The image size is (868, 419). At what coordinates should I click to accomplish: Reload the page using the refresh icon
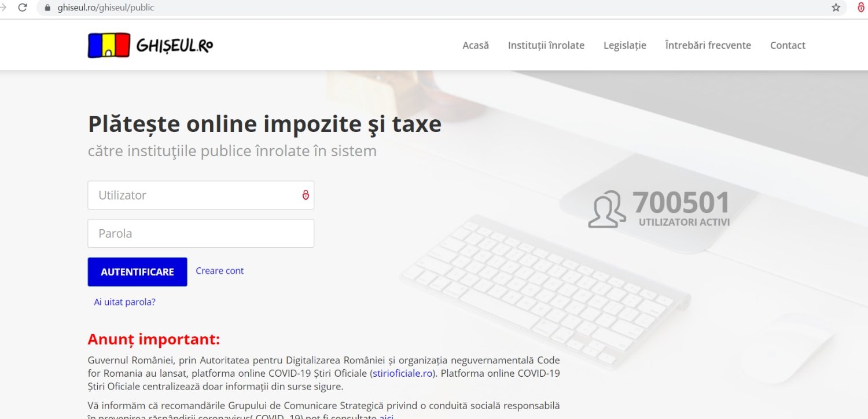(23, 8)
